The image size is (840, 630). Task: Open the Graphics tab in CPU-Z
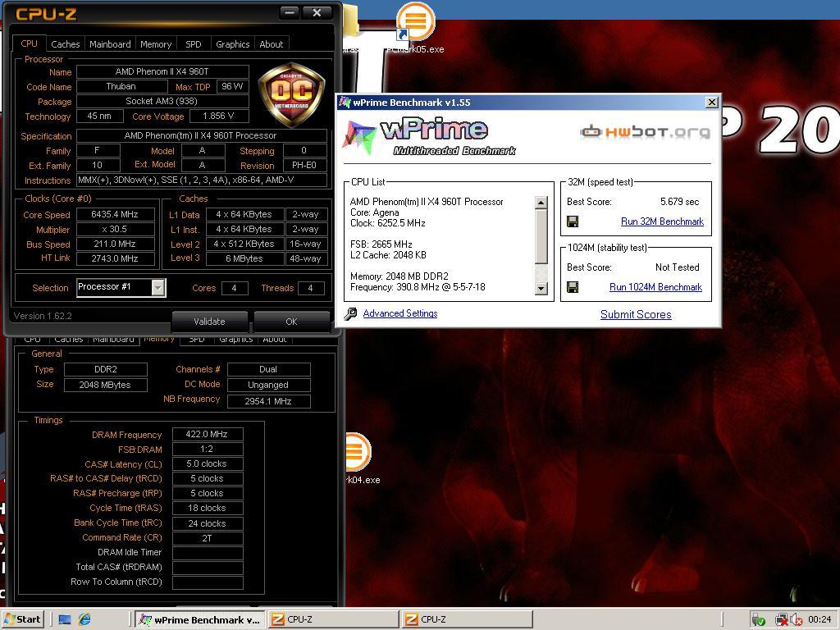(x=232, y=44)
